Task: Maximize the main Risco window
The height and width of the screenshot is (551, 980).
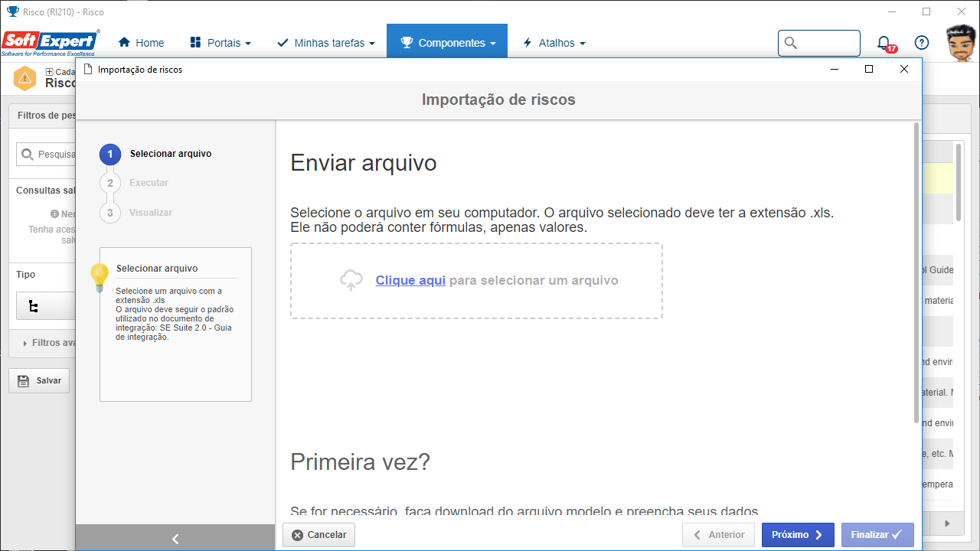Action: [x=926, y=11]
